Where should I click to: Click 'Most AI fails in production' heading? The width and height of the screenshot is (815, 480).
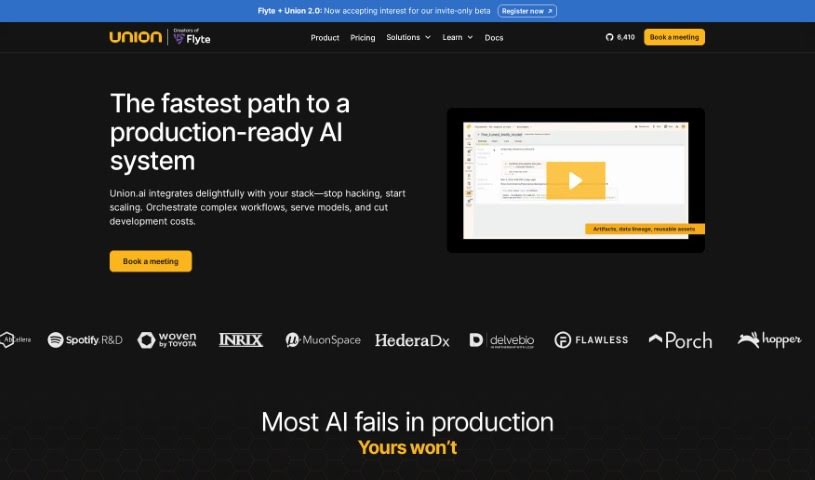408,422
